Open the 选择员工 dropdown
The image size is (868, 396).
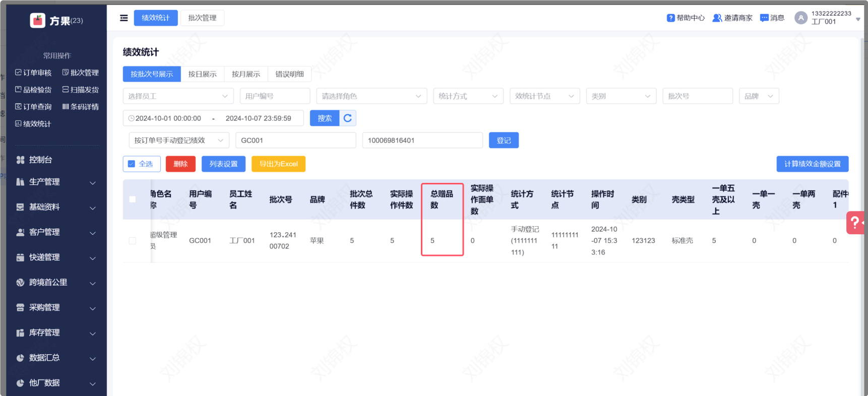177,96
